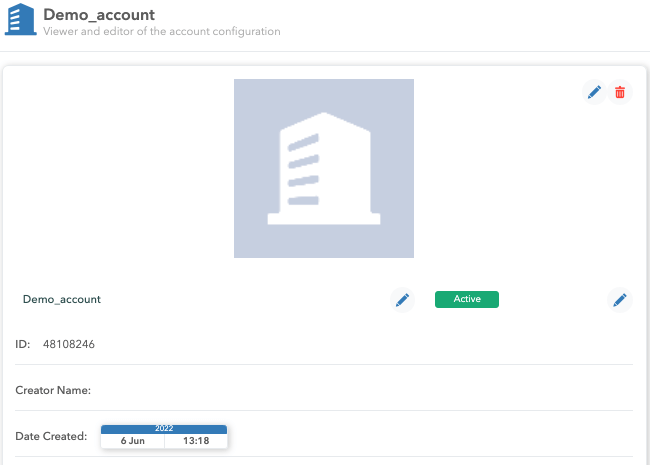Viewport: 650px width, 465px height.
Task: Delete the account with the red trash icon
Action: [620, 93]
